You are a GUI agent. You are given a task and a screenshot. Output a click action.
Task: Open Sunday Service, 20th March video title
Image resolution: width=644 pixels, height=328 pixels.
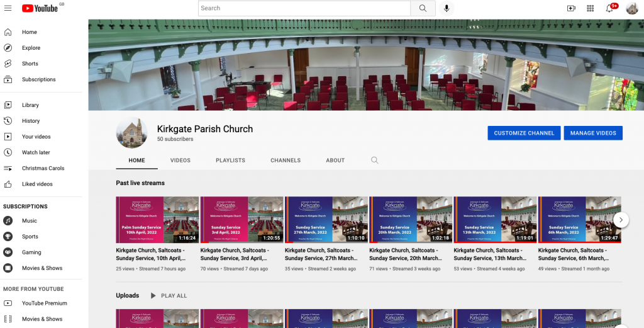(406, 254)
